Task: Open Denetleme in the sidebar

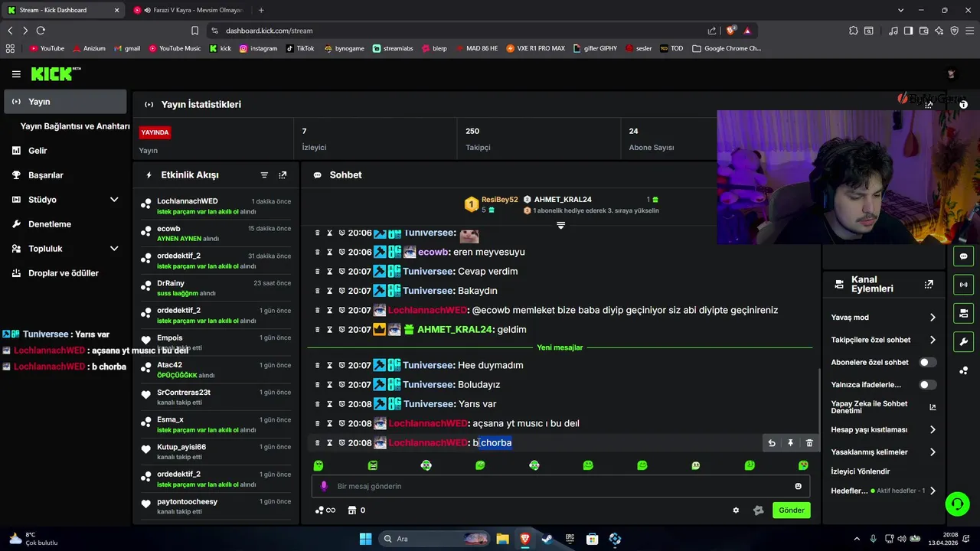Action: tap(65, 224)
